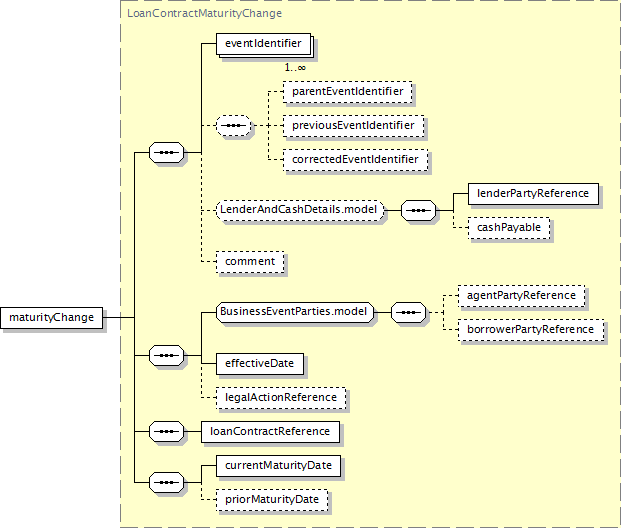
Task: Select the eventIdentifier element box
Action: coord(264,44)
